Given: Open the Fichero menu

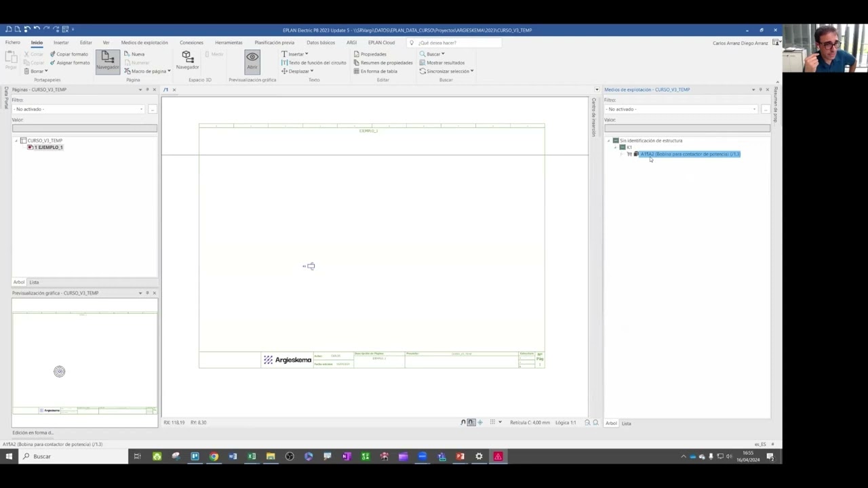Looking at the screenshot, I should click(13, 43).
